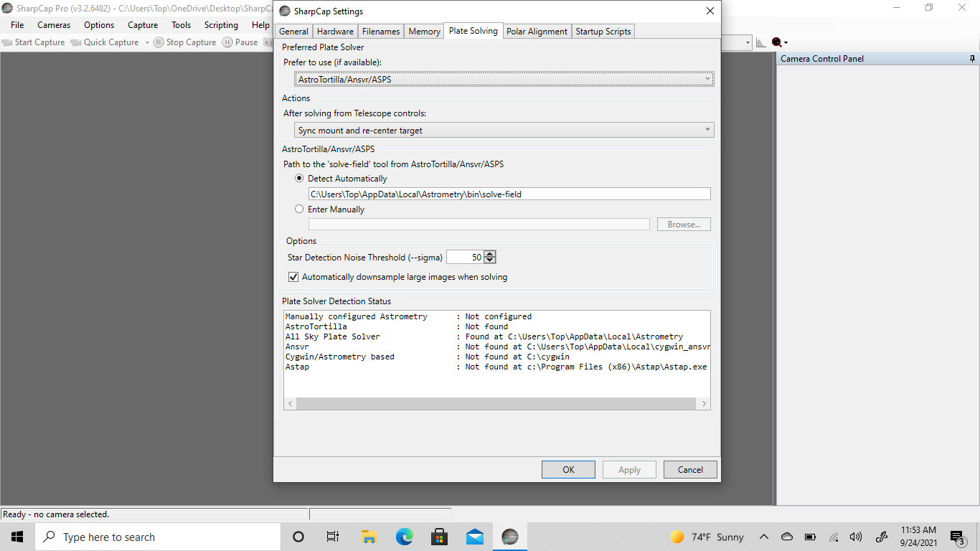Open File Explorer from the taskbar
The height and width of the screenshot is (551, 980).
(369, 537)
